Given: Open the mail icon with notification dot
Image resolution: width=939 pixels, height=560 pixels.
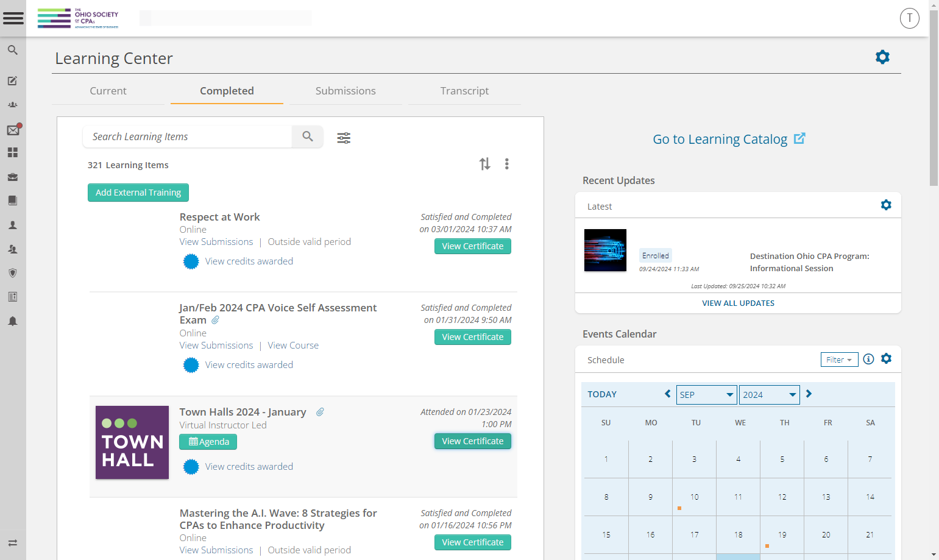Looking at the screenshot, I should (x=13, y=129).
